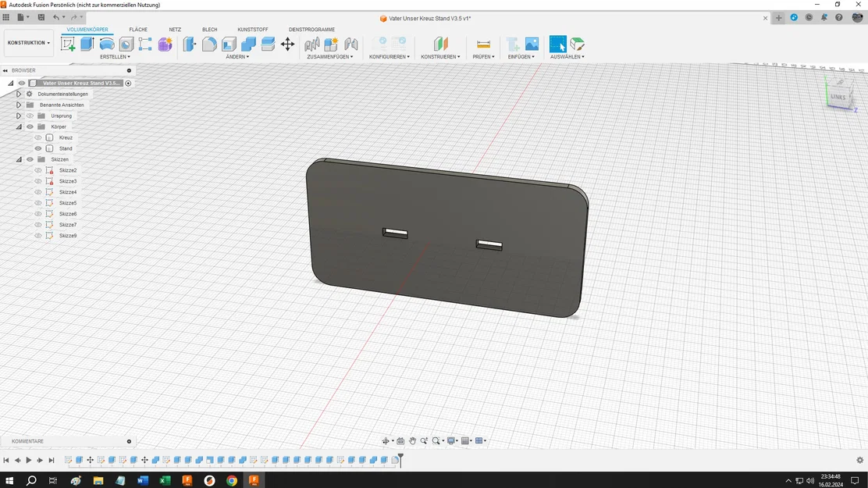Activate the Move/Copy arrows tool

(x=288, y=45)
